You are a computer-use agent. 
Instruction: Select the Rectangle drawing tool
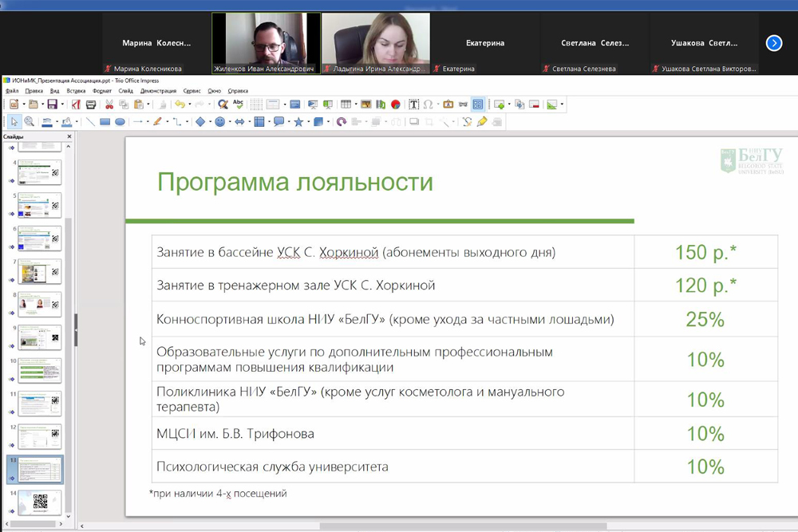pyautogui.click(x=105, y=122)
